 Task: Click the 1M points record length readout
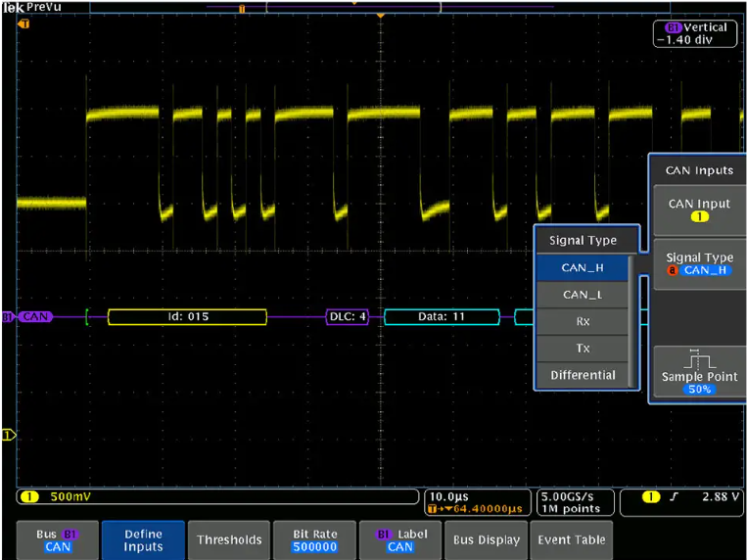[570, 509]
